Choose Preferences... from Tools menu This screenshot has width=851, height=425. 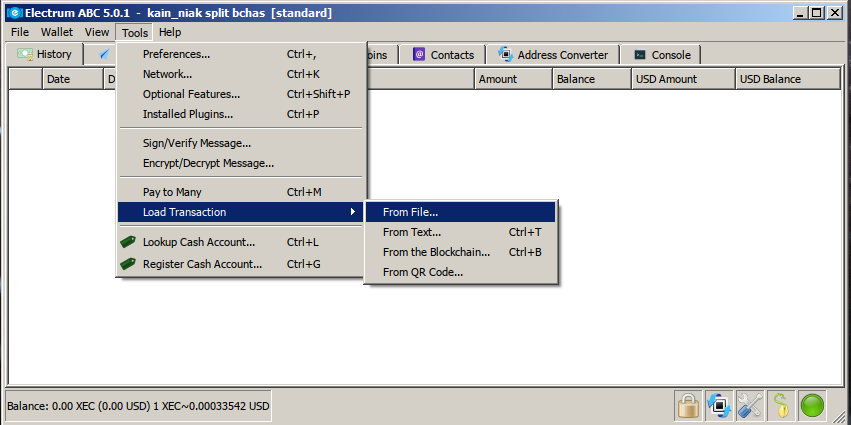(x=242, y=54)
